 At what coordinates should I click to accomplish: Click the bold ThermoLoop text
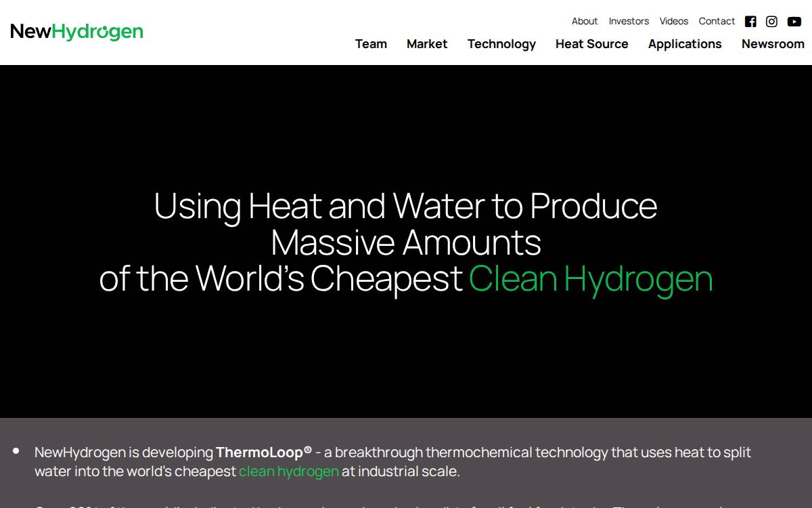264,452
